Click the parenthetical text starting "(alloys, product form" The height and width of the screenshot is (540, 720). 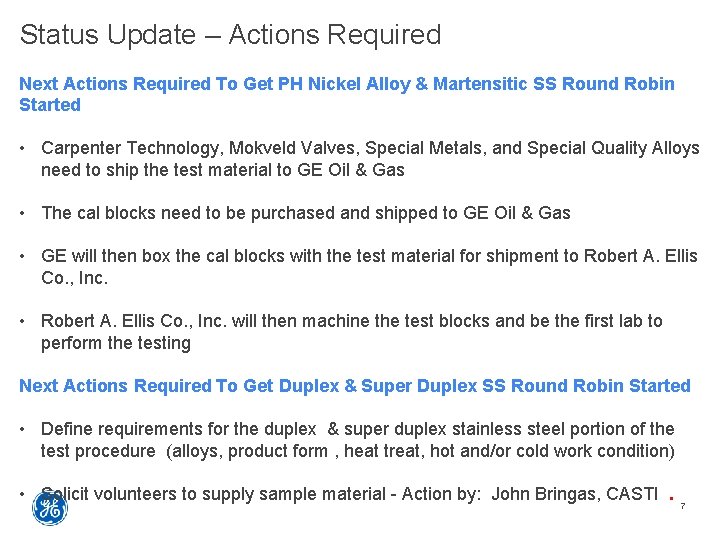pyautogui.click(x=421, y=451)
